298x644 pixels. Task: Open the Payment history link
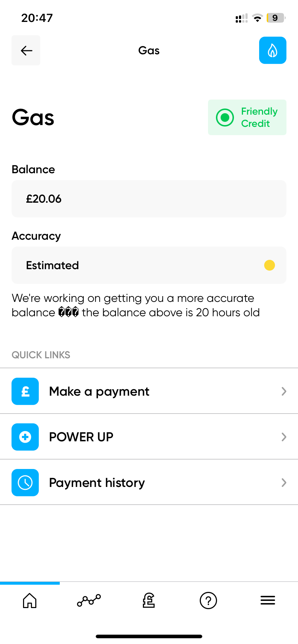(97, 483)
